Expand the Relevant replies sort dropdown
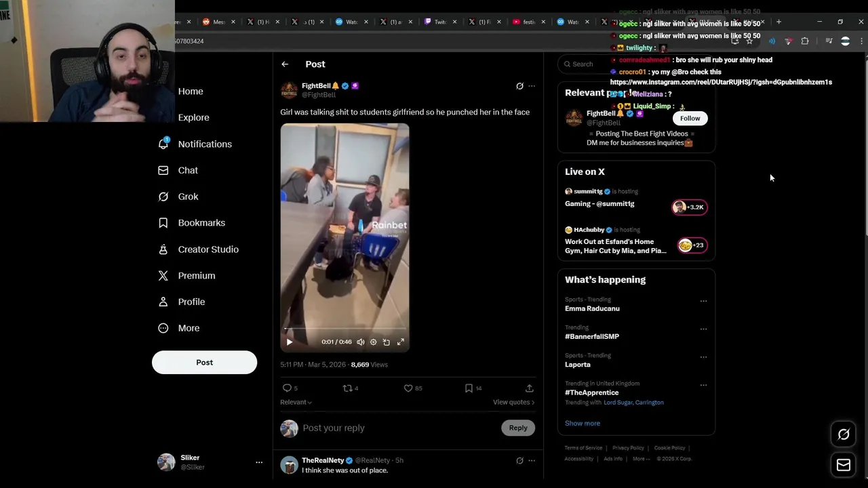 296,403
